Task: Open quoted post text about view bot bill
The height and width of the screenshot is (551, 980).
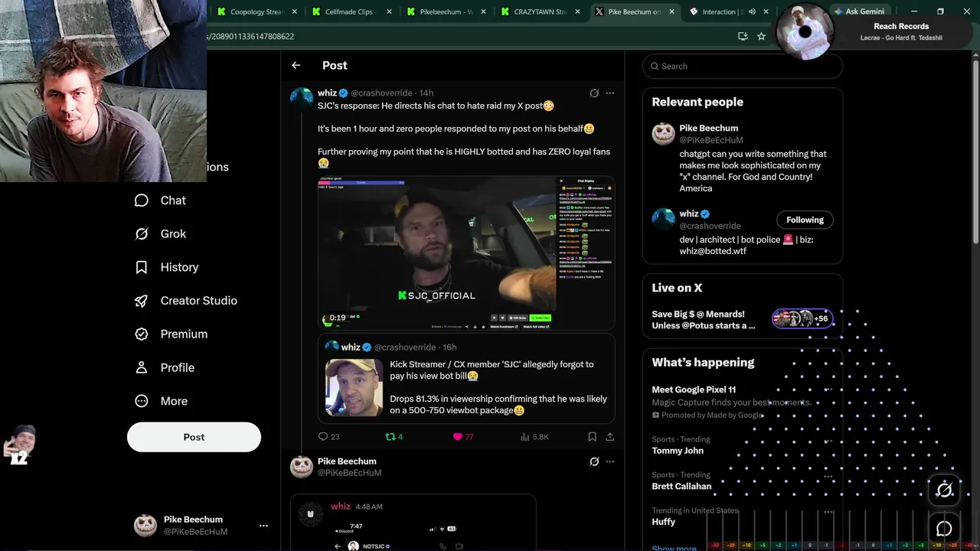Action: click(x=498, y=388)
